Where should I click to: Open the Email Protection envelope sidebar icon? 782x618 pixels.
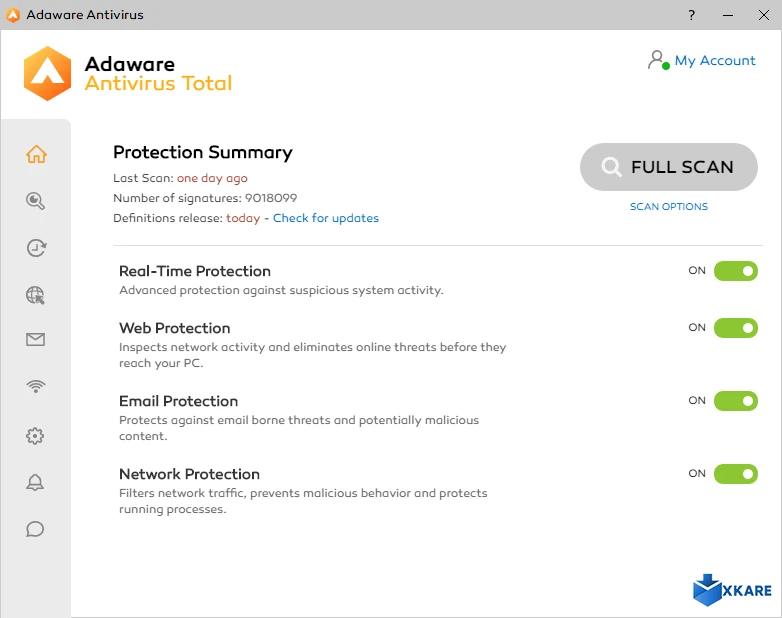pos(35,340)
